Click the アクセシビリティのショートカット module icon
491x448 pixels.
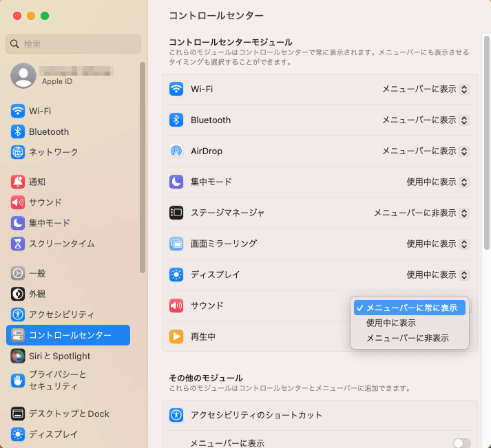[176, 415]
